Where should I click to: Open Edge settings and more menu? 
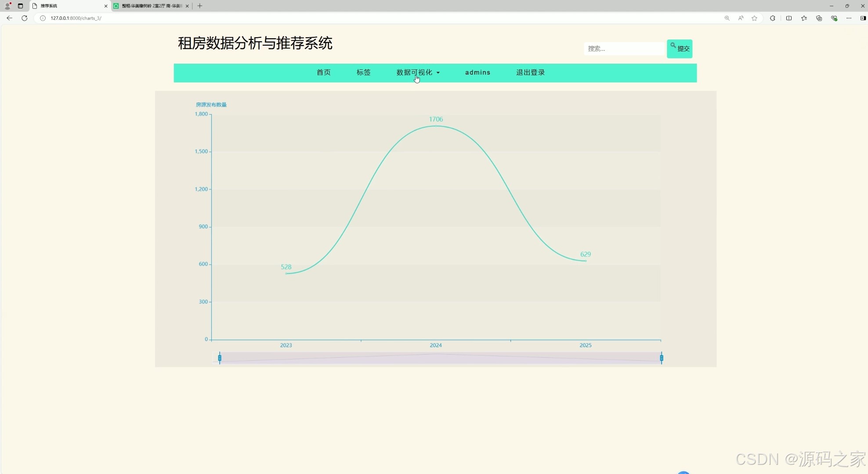(x=849, y=18)
